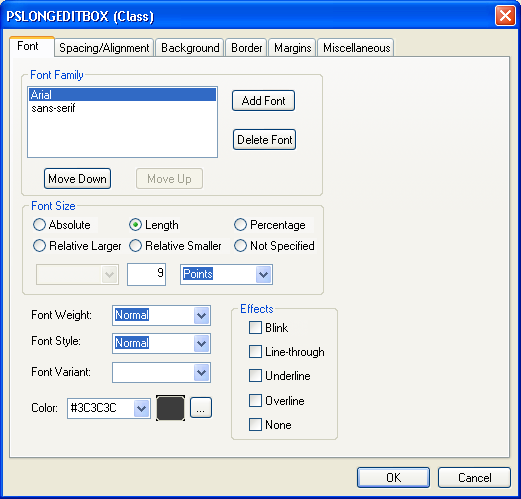Click the Move Down button

click(x=77, y=179)
